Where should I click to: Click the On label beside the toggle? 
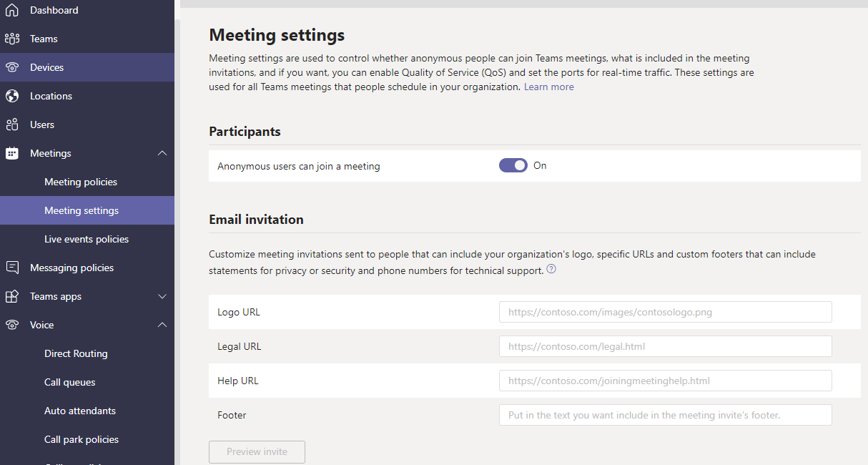click(x=540, y=165)
